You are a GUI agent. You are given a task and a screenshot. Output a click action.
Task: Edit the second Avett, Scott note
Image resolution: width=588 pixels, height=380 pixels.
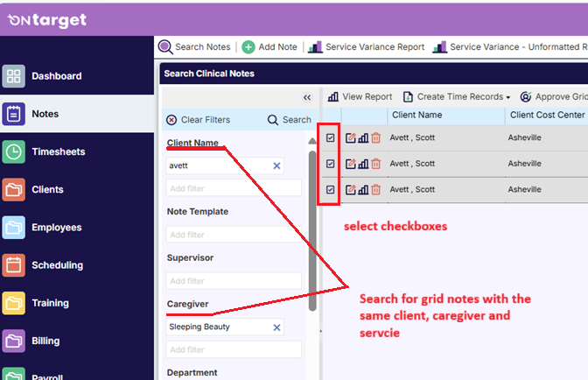click(350, 164)
